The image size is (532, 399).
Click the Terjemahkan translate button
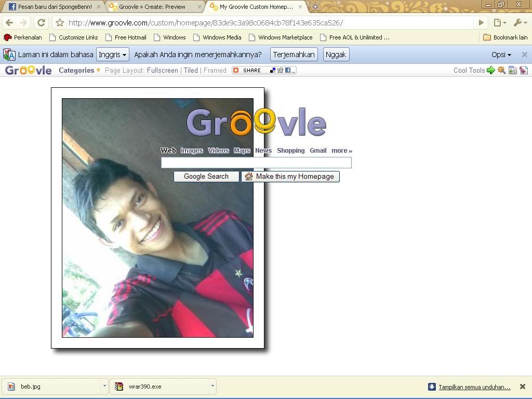click(294, 55)
